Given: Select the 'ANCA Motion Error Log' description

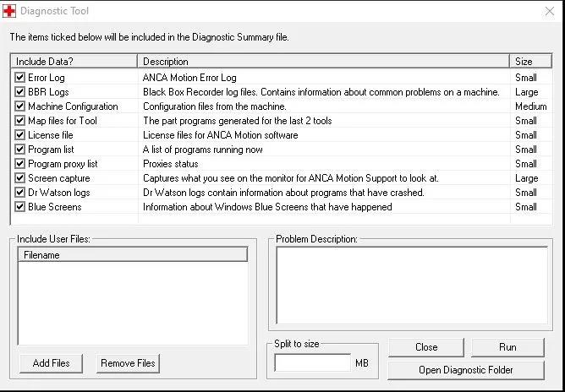Looking at the screenshot, I should [x=189, y=78].
